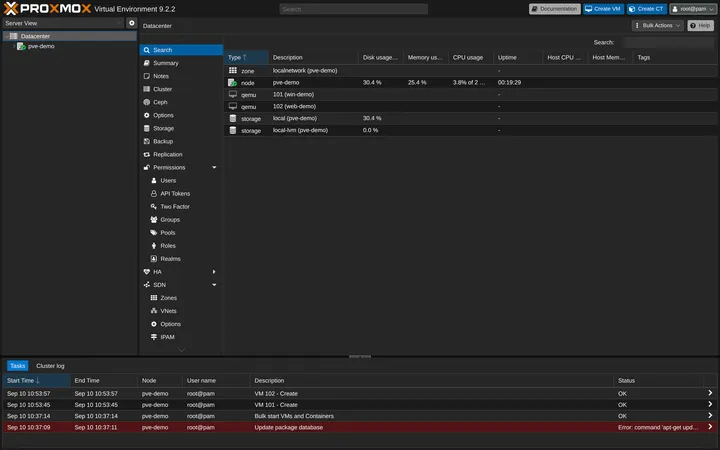Click the Pools tags icon
This screenshot has height=450, width=720.
coord(154,233)
